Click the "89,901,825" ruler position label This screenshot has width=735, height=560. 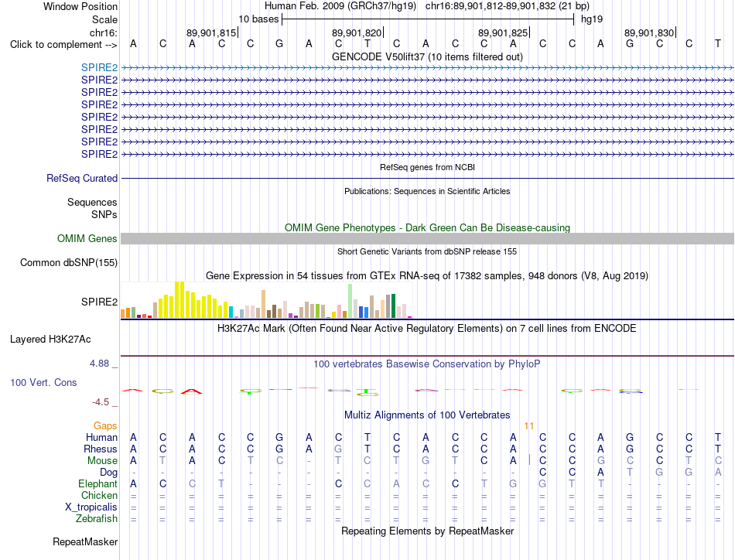click(503, 32)
